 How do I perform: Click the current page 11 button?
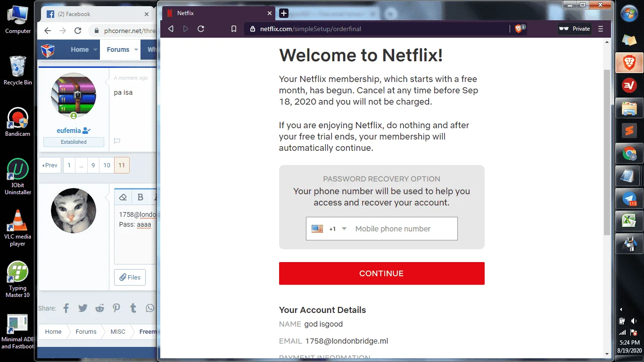[x=122, y=165]
